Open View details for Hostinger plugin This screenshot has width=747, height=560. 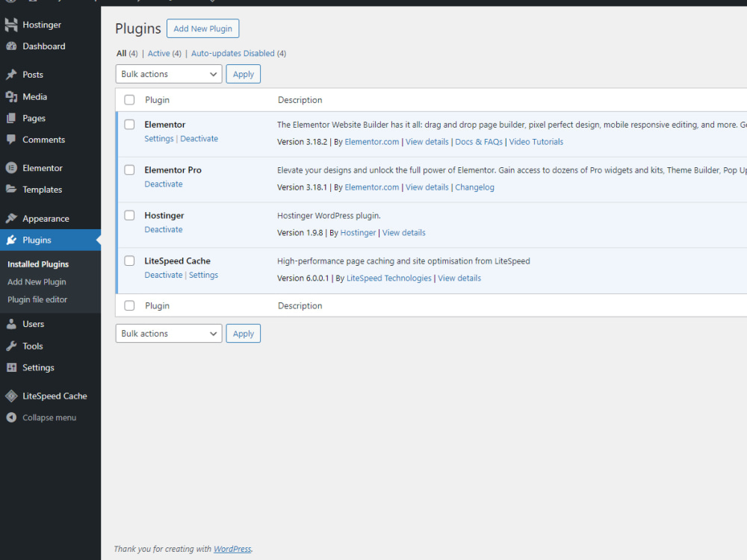pos(403,232)
